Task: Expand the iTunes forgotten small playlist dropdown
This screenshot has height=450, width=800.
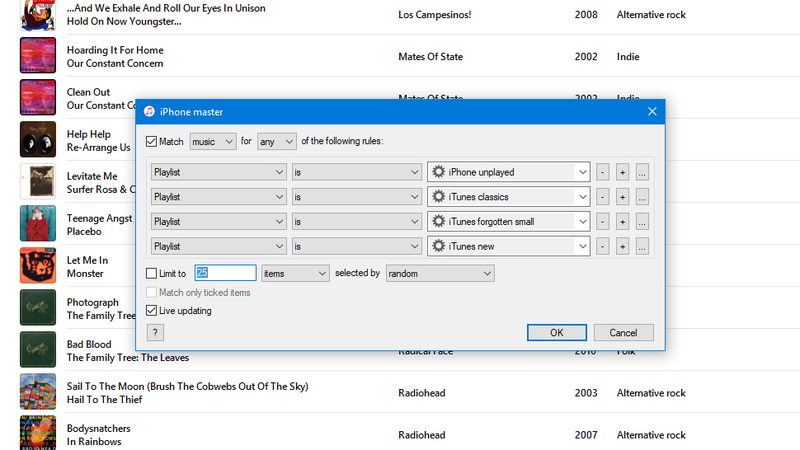Action: 582,221
